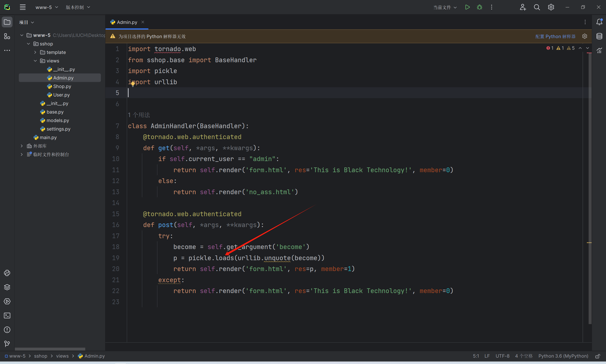The height and width of the screenshot is (364, 606).
Task: Open Shop.py in the project tree
Action: pos(62,86)
